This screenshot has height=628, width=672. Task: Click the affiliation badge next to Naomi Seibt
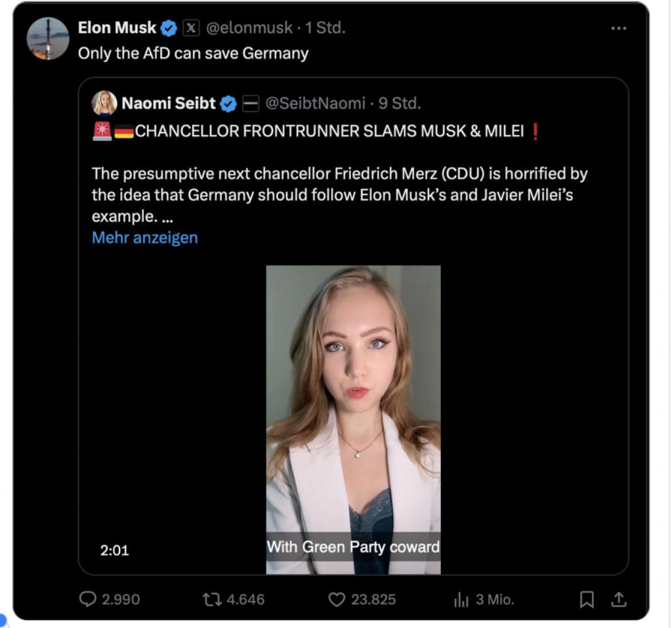[250, 103]
